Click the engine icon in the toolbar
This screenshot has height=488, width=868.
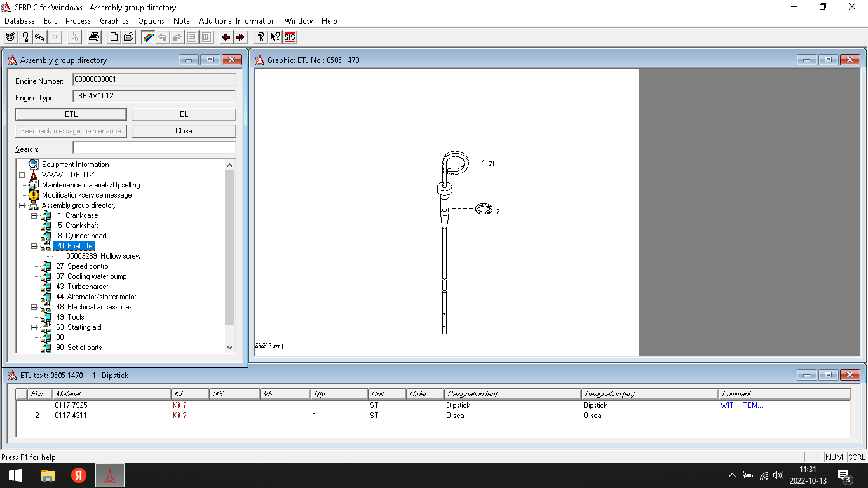10,37
